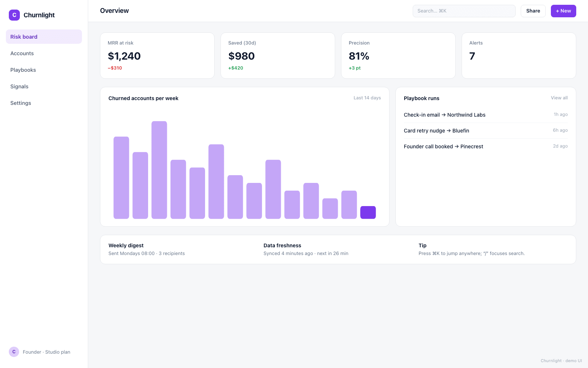The image size is (588, 368).
Task: Open Card retry nudge → Bluefin run
Action: click(x=486, y=131)
